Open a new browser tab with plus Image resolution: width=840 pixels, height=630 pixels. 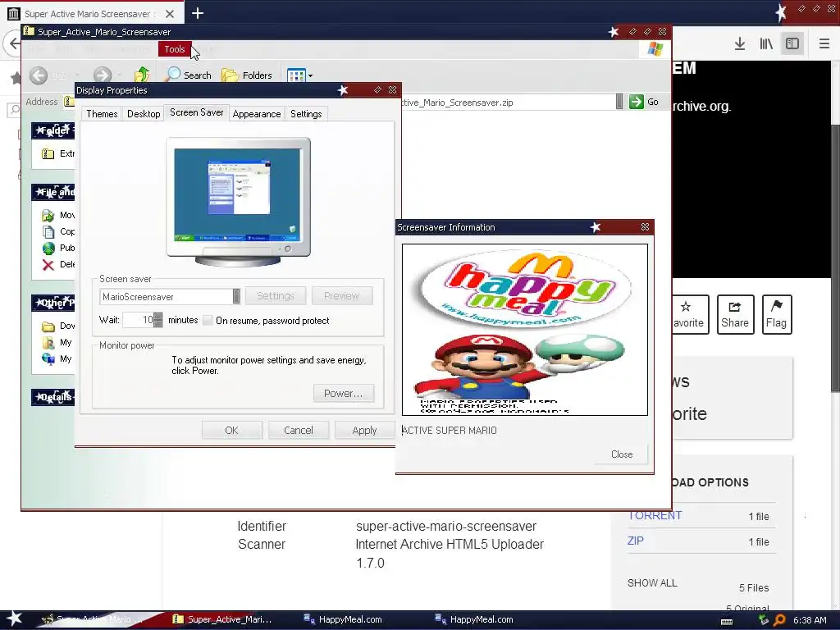click(197, 13)
